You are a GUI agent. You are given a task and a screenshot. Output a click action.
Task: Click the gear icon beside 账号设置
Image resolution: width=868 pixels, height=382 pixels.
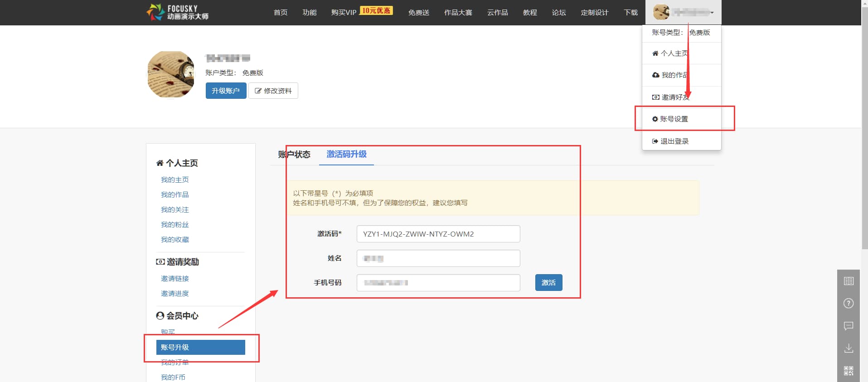tap(655, 119)
